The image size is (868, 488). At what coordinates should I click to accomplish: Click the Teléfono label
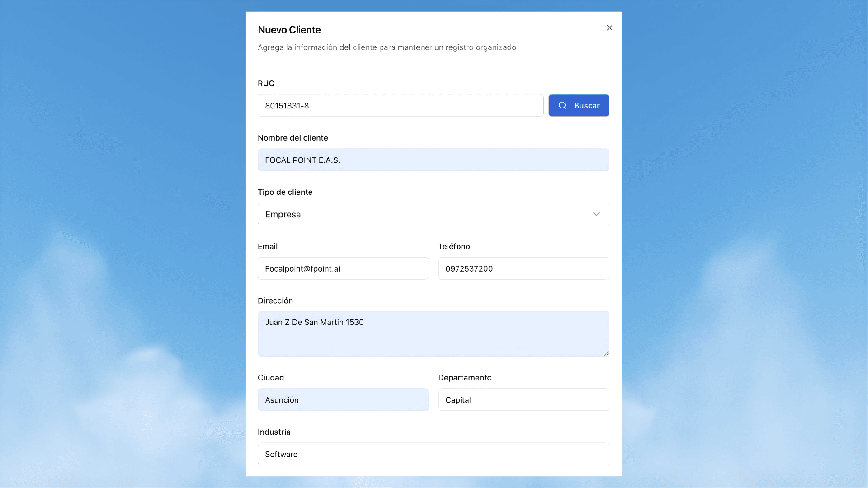454,246
